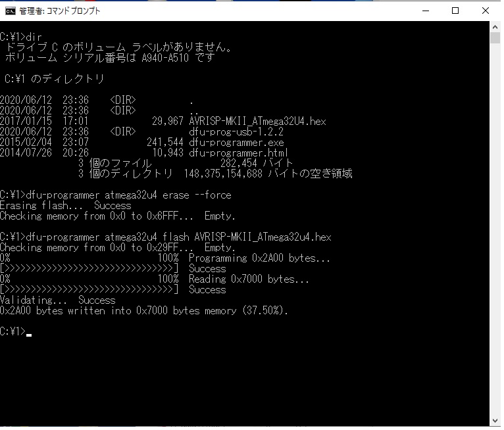
Task: Click the dfu-programmer.html entry in the listing
Action: [x=238, y=153]
